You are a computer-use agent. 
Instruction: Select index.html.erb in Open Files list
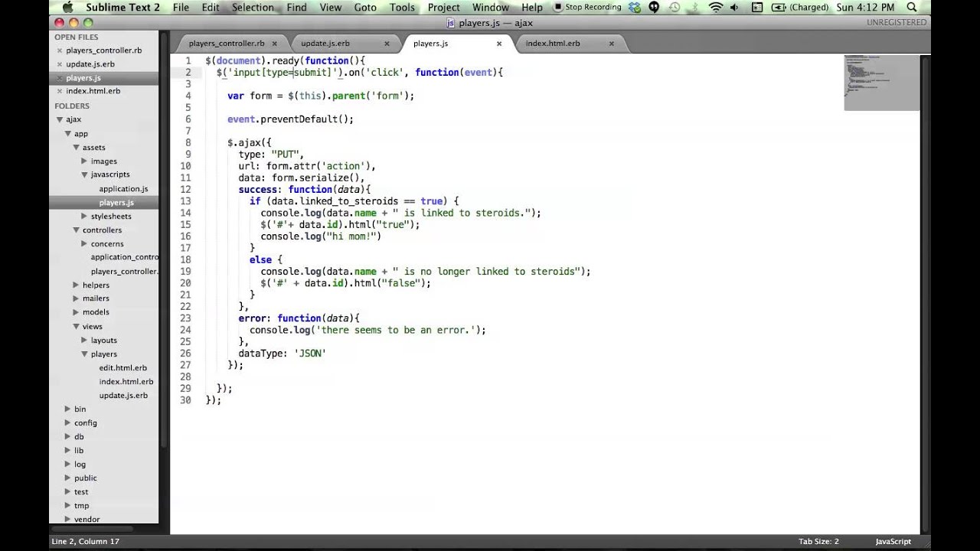pos(93,91)
